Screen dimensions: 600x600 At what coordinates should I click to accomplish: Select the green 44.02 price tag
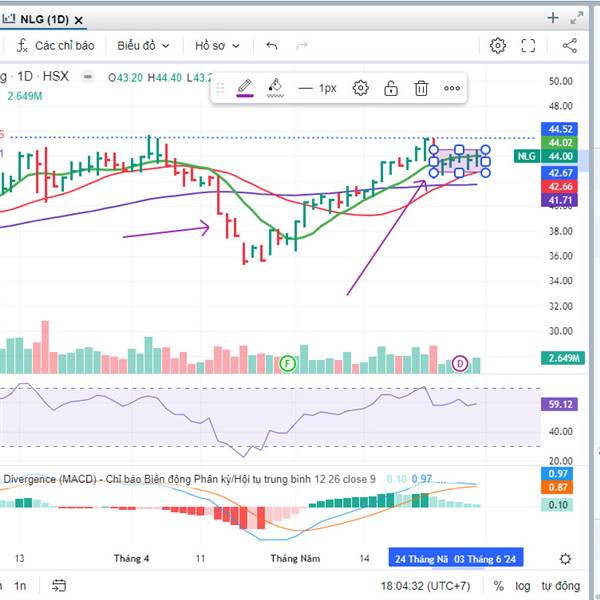(x=559, y=143)
